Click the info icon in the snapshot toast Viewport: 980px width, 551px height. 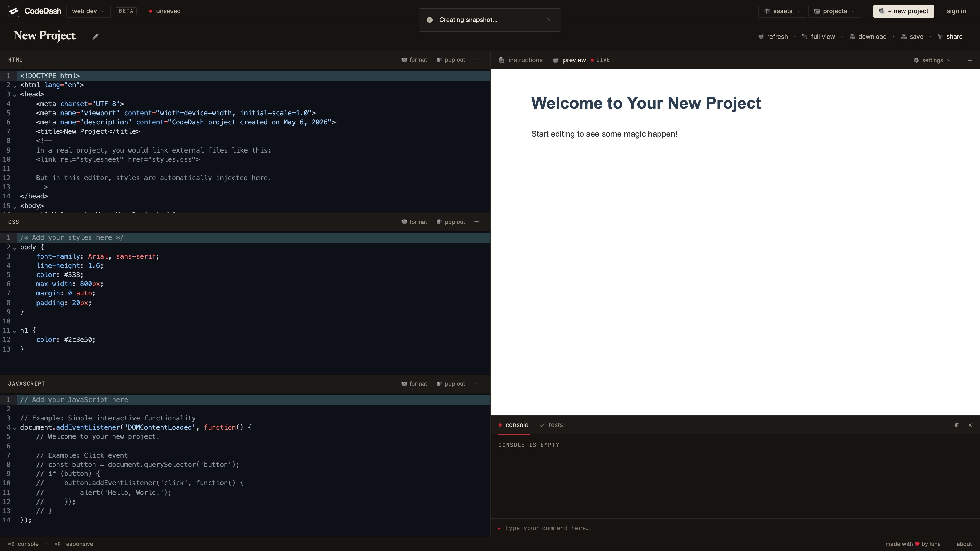[430, 20]
